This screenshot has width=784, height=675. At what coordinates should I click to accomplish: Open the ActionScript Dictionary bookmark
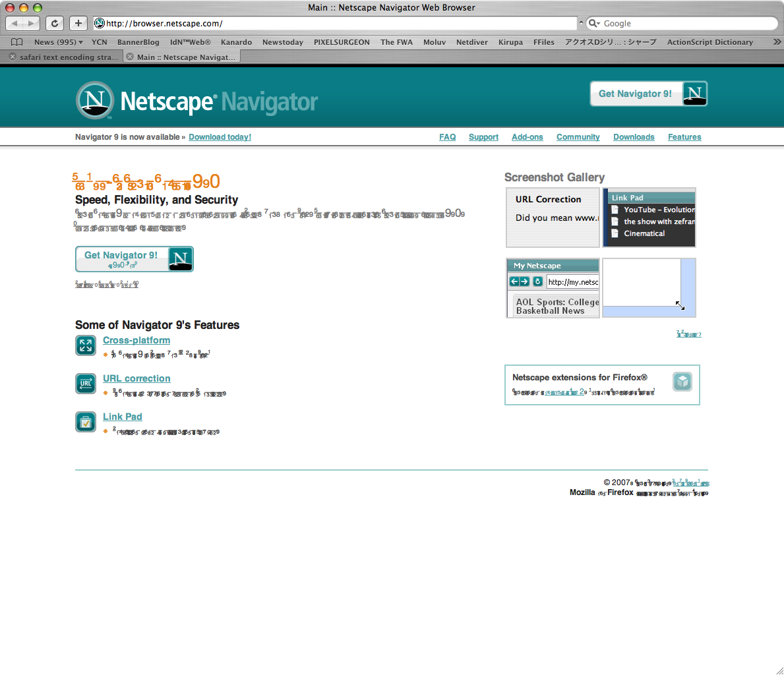710,42
